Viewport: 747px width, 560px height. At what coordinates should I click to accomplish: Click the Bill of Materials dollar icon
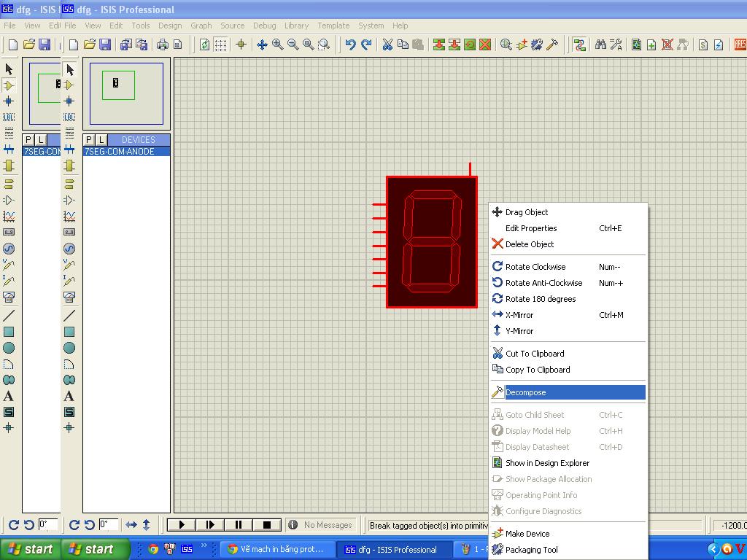tap(703, 44)
